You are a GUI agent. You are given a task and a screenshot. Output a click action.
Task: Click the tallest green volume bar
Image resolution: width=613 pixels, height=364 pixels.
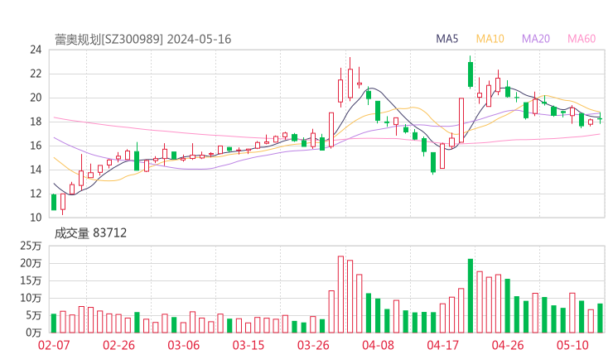(x=471, y=295)
